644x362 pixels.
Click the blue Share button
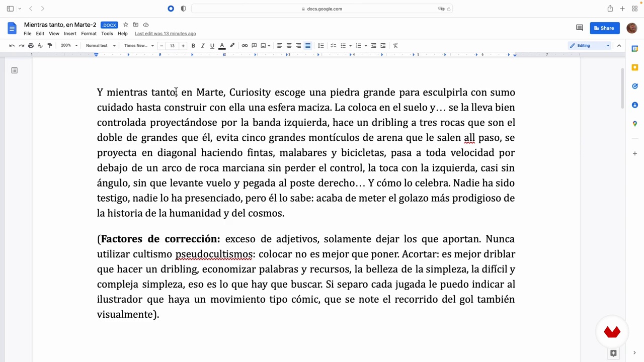point(605,28)
